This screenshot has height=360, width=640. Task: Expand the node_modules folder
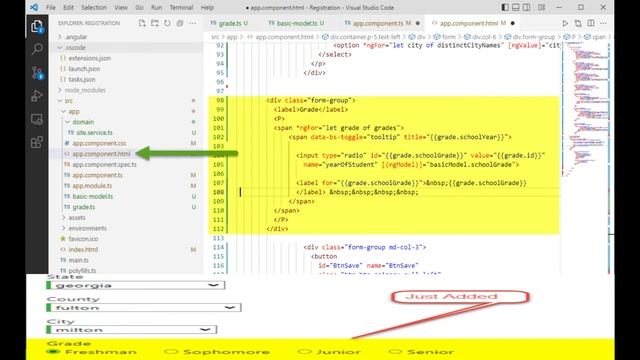point(85,90)
